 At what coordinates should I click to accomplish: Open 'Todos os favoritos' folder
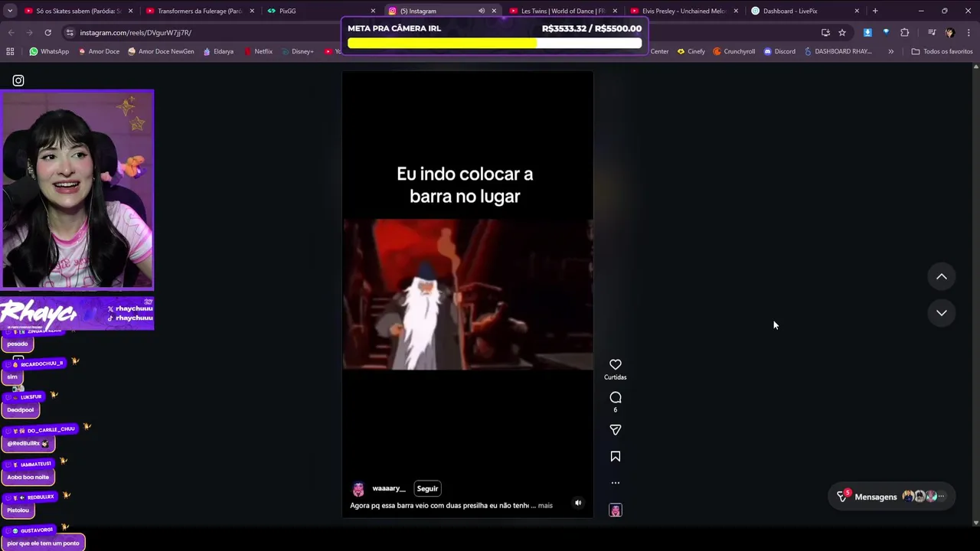coord(942,51)
